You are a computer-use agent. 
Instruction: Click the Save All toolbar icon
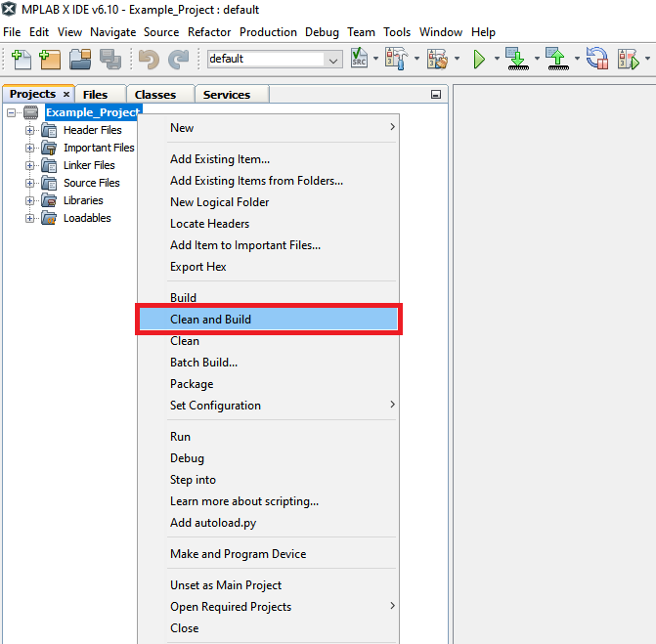(x=110, y=59)
